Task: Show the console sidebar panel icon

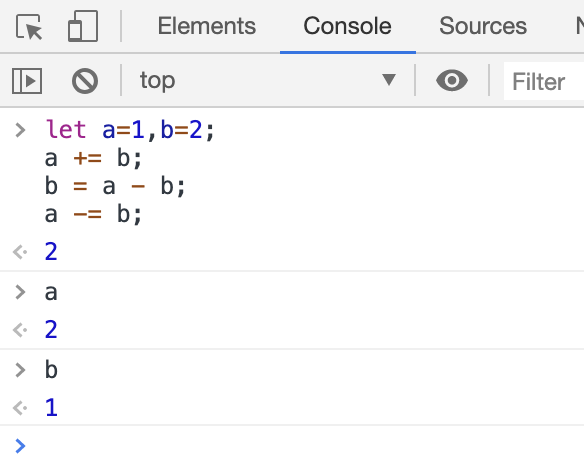Action: pos(27,80)
